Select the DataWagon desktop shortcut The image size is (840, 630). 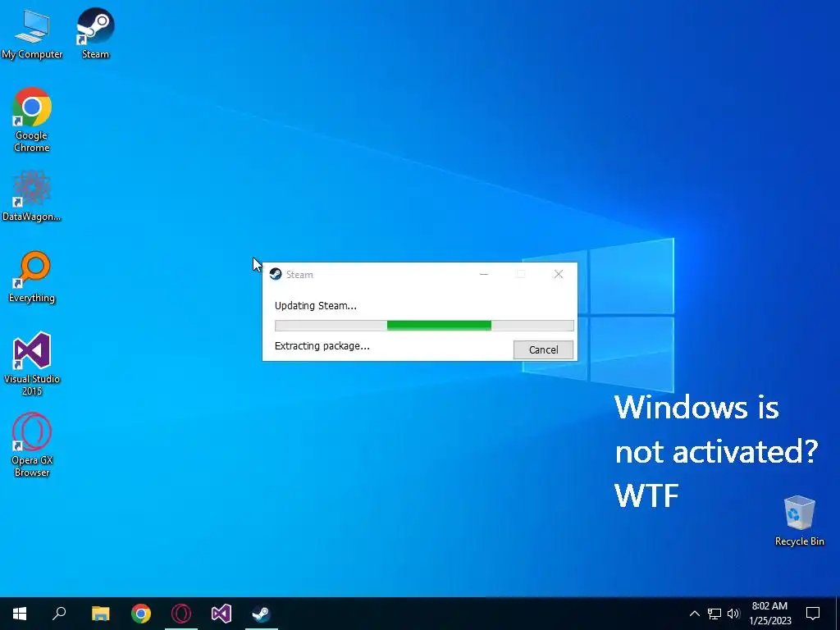[32, 196]
